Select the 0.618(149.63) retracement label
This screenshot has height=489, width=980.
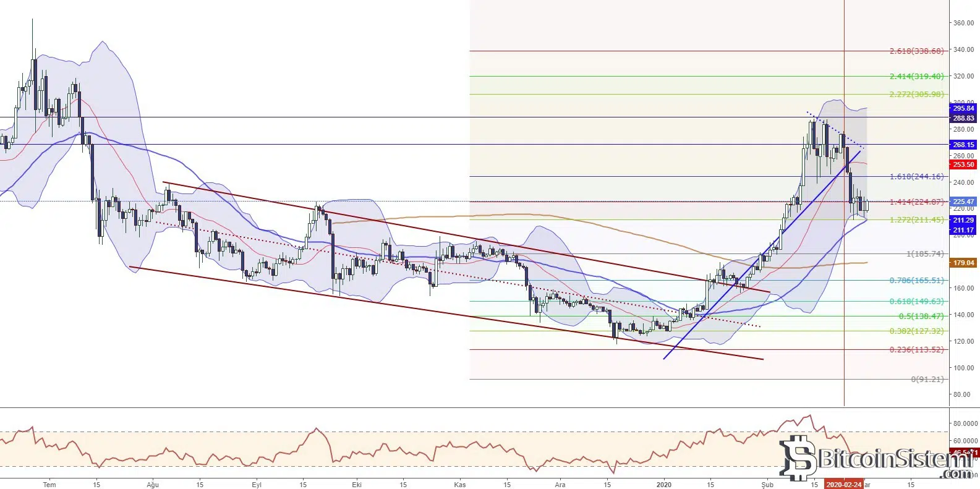tap(916, 302)
